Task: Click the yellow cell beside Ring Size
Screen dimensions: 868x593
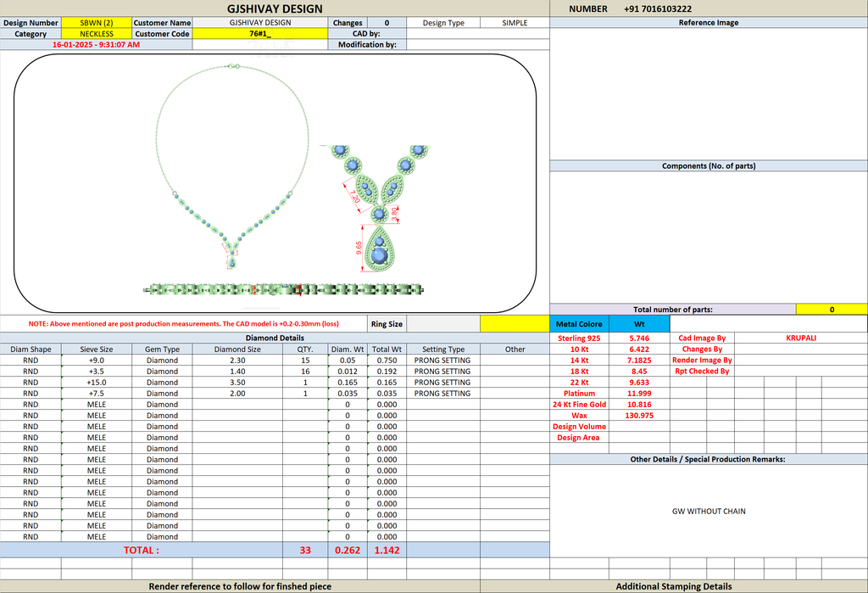Action: point(515,324)
